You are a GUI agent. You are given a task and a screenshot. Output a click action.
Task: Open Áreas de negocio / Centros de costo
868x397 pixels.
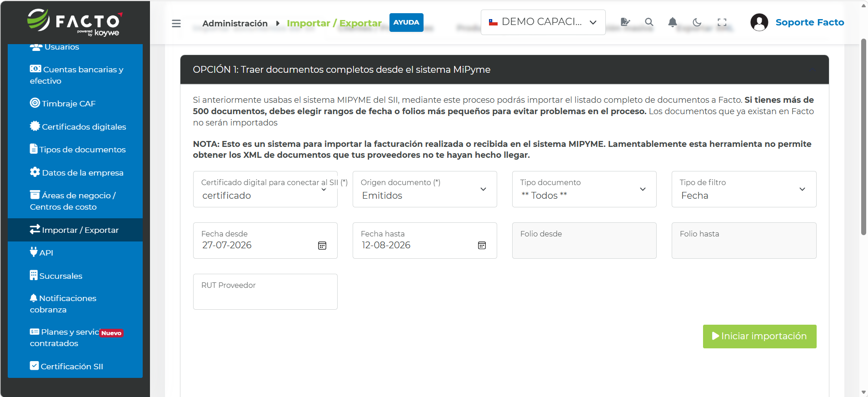tap(75, 201)
